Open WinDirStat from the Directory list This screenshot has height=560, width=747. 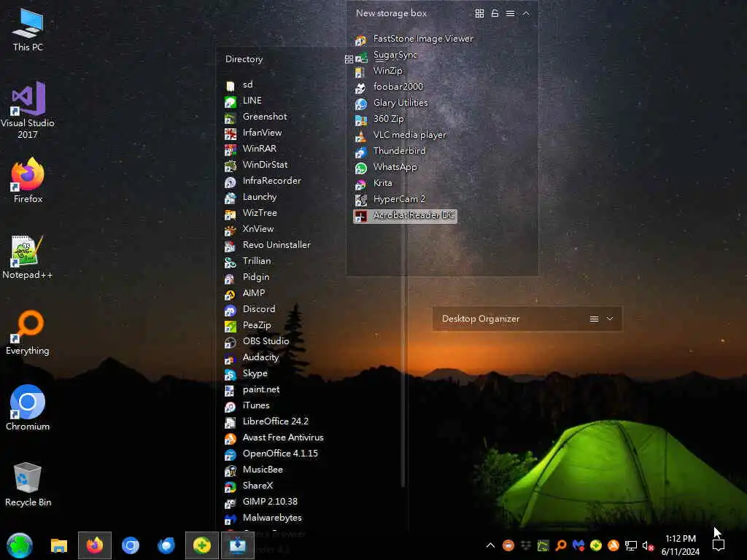pyautogui.click(x=256, y=166)
